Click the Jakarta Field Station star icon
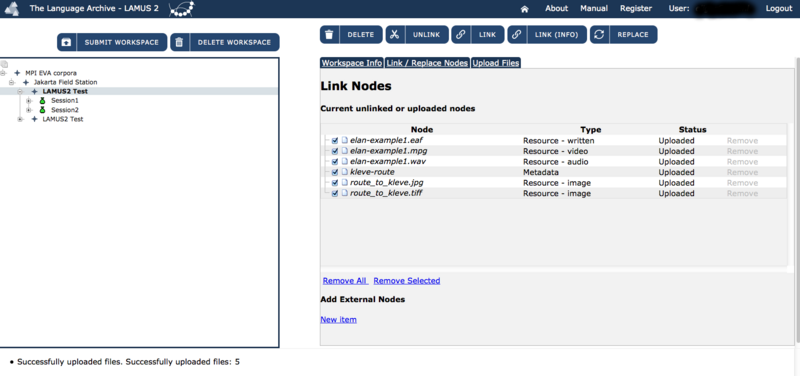This screenshot has width=800, height=376. pos(26,82)
